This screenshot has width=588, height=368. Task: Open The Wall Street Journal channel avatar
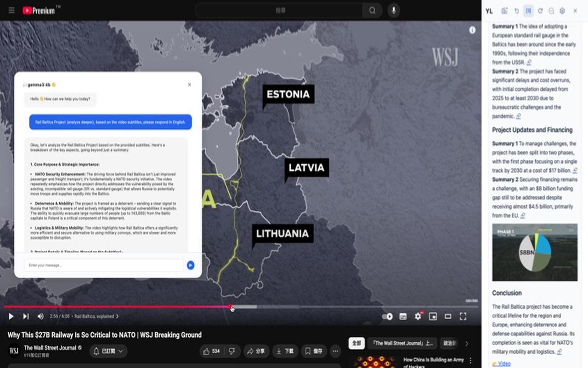(x=14, y=351)
